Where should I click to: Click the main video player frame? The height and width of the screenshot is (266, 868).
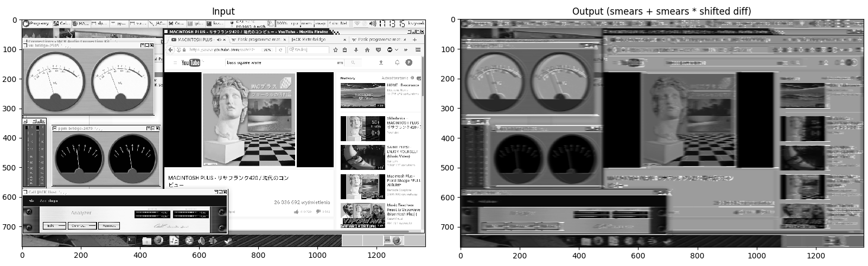click(249, 119)
